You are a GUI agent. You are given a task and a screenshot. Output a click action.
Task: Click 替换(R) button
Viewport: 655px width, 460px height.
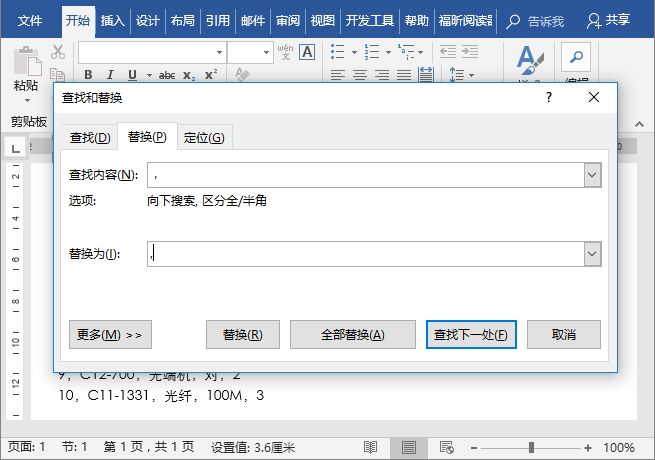243,335
